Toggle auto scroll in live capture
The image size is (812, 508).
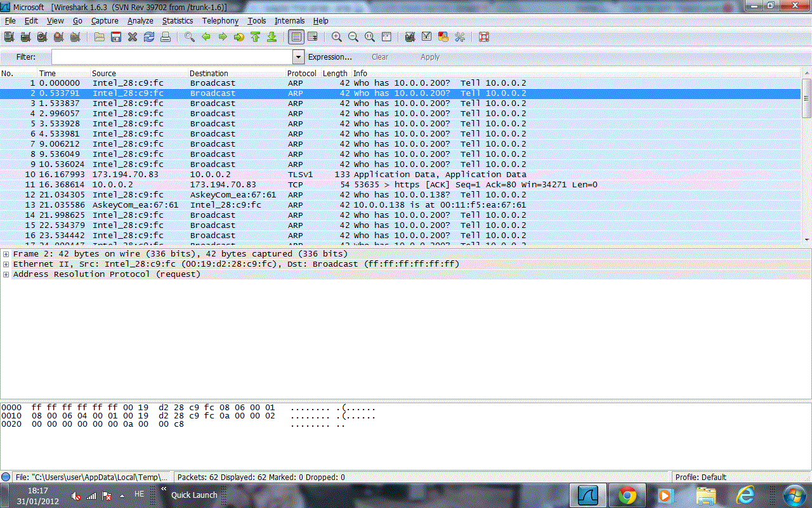[x=313, y=37]
